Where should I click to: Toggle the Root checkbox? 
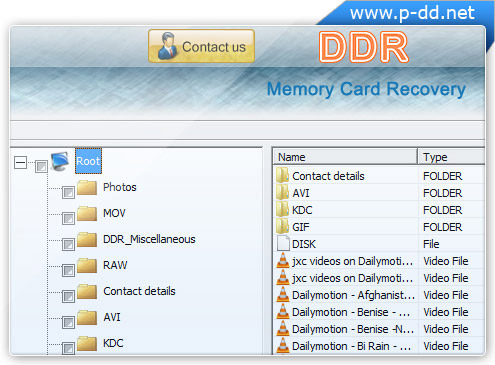pyautogui.click(x=41, y=166)
